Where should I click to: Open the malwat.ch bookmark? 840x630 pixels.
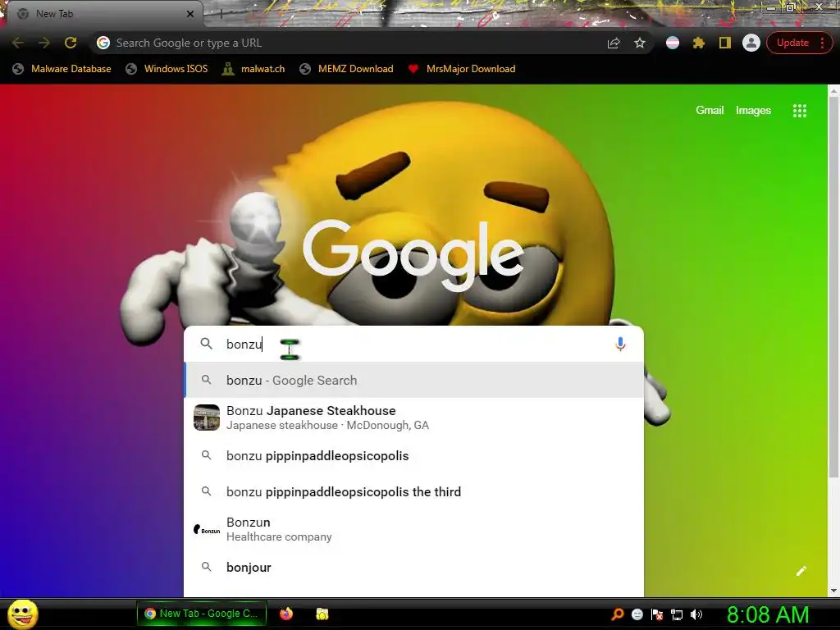click(253, 69)
